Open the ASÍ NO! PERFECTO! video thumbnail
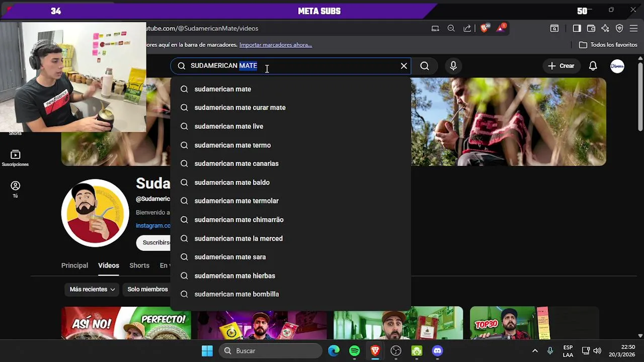Screen dimensions: 644x362 pyautogui.click(x=126, y=323)
